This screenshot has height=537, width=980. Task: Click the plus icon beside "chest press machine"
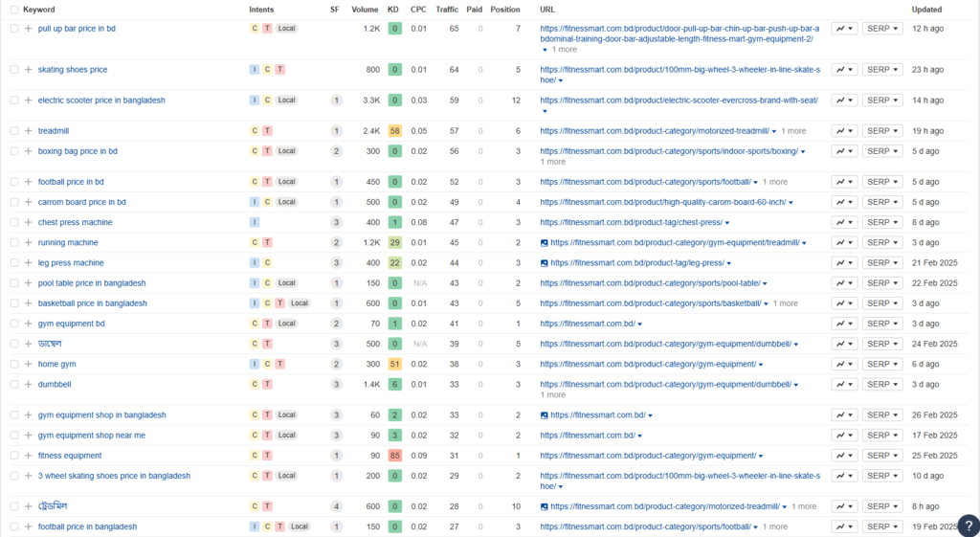pyautogui.click(x=28, y=223)
